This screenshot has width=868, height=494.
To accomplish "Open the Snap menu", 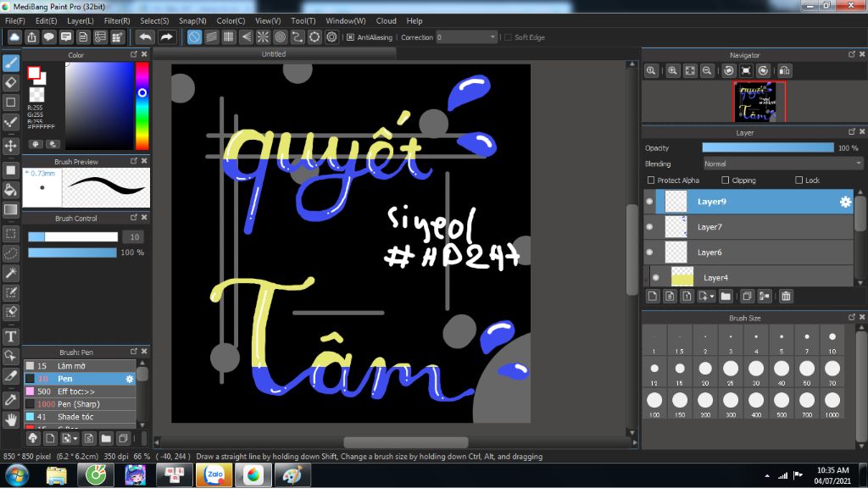I will 192,20.
